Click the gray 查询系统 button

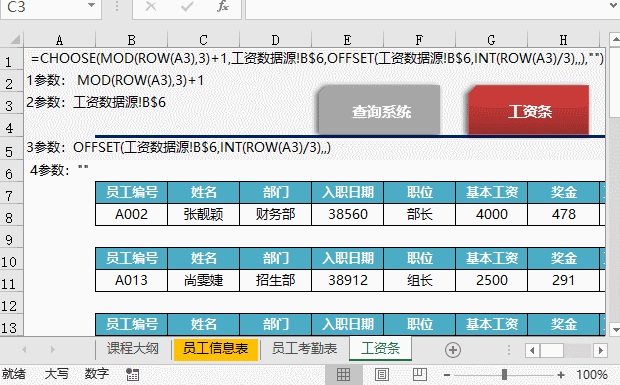[379, 110]
